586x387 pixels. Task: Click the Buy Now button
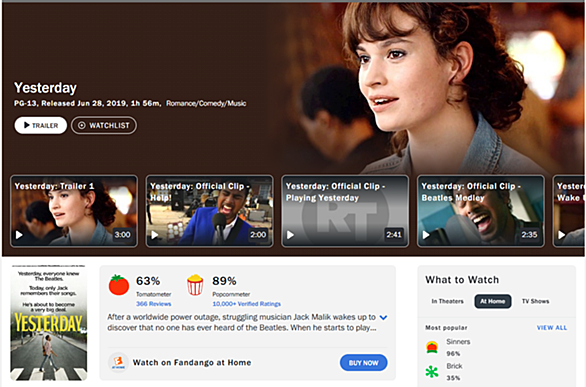(x=363, y=363)
